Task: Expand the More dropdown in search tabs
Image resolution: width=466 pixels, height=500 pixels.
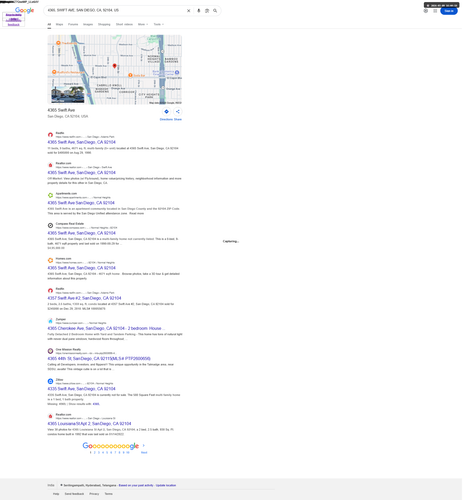Action: (x=143, y=24)
